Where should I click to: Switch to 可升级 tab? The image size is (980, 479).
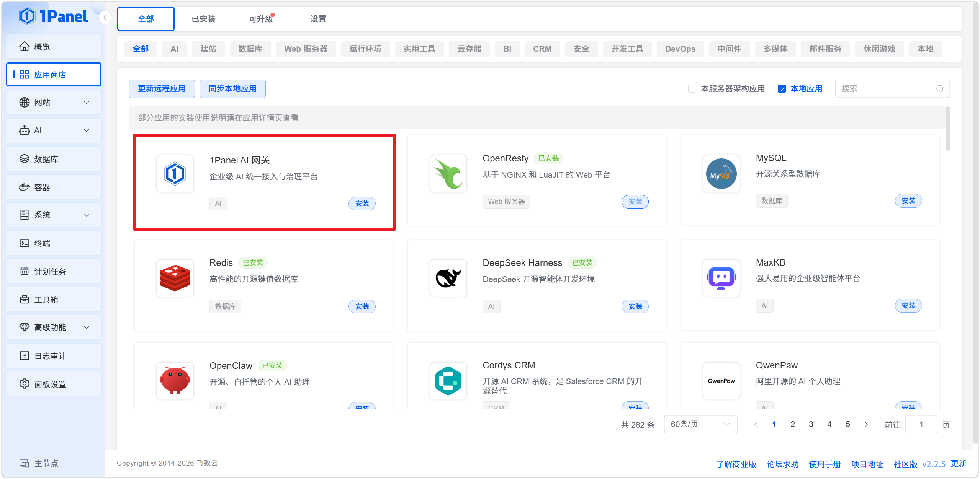[x=261, y=19]
